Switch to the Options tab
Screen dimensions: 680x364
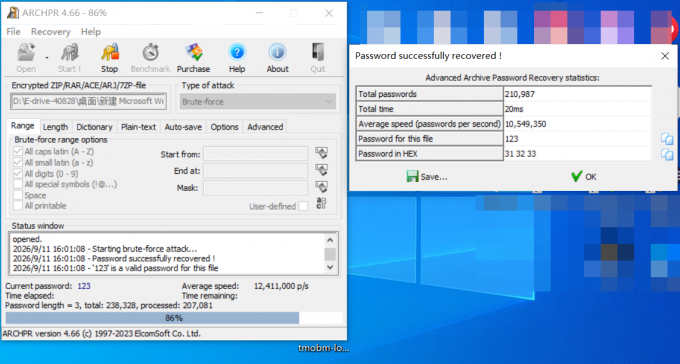click(x=224, y=127)
